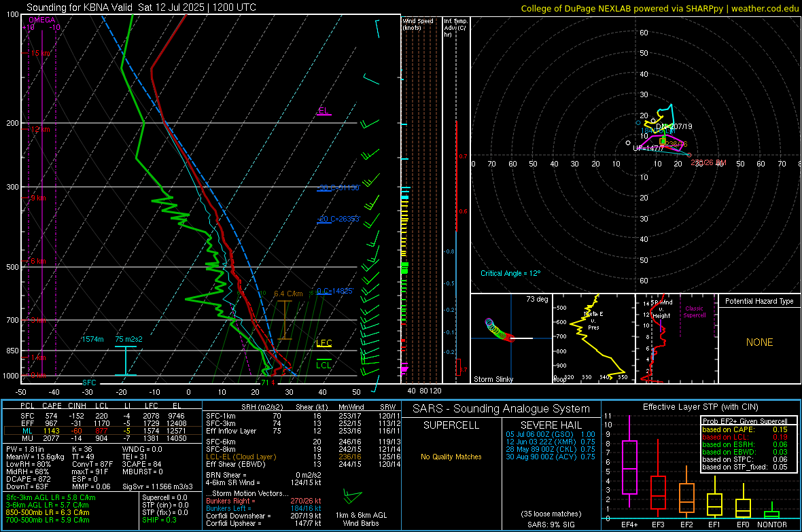The width and height of the screenshot is (802, 532).
Task: Click 'Effective Layer STP (with CIN)' title
Action: click(x=700, y=407)
